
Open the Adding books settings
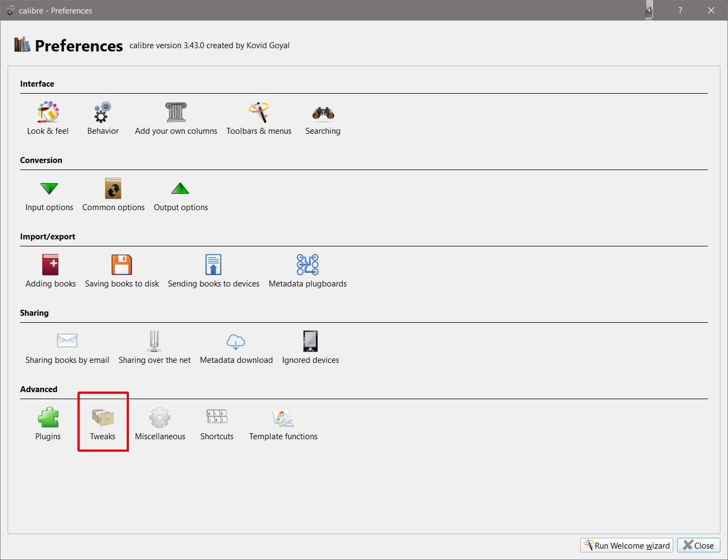[x=50, y=271]
